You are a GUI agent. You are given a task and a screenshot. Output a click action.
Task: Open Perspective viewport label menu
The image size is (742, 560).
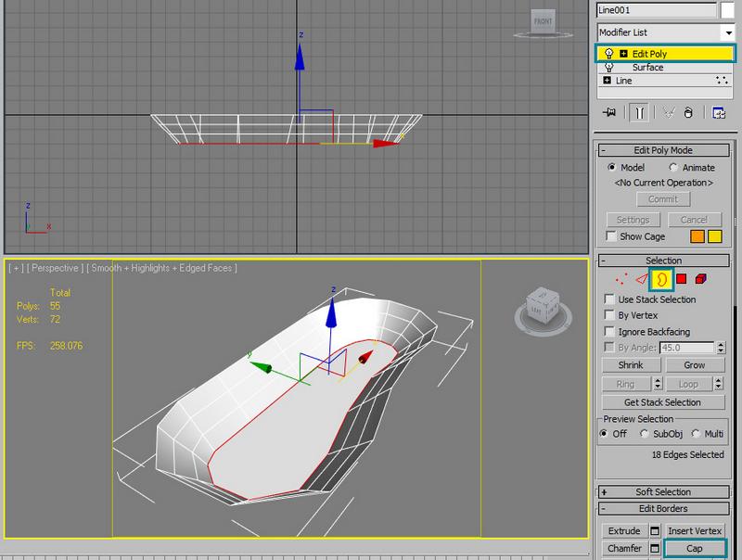click(x=53, y=268)
